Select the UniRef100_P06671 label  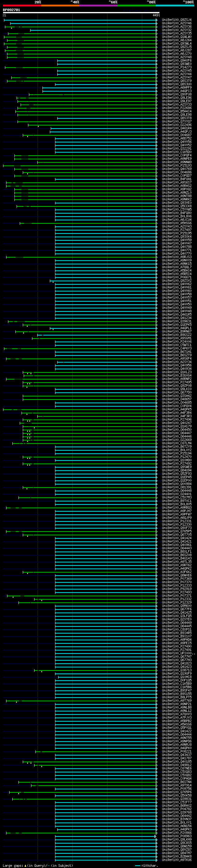(177, 277)
